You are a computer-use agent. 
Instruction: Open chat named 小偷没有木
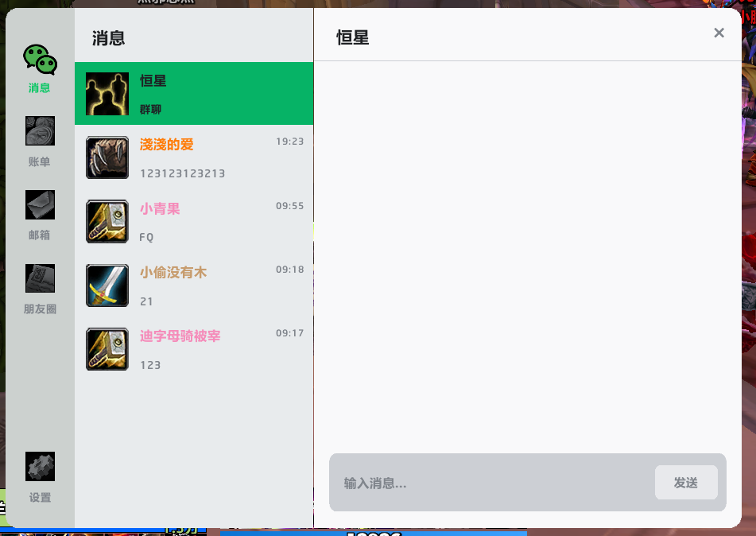click(x=173, y=272)
